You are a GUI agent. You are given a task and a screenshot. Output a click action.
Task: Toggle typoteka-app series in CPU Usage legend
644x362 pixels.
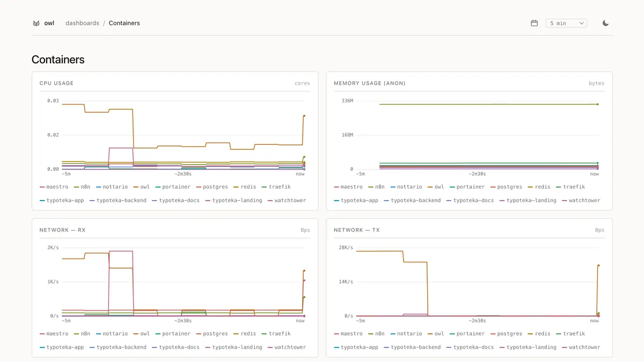pos(62,200)
